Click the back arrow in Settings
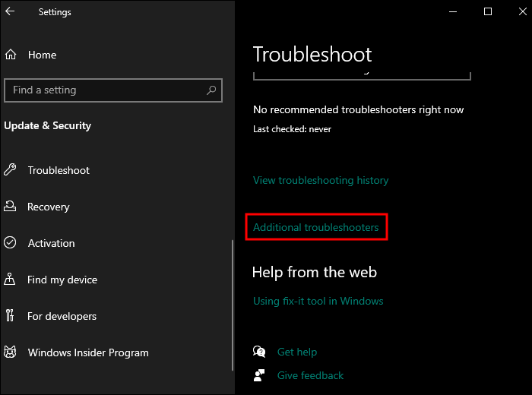Screen dimensions: 532x395 10,11
